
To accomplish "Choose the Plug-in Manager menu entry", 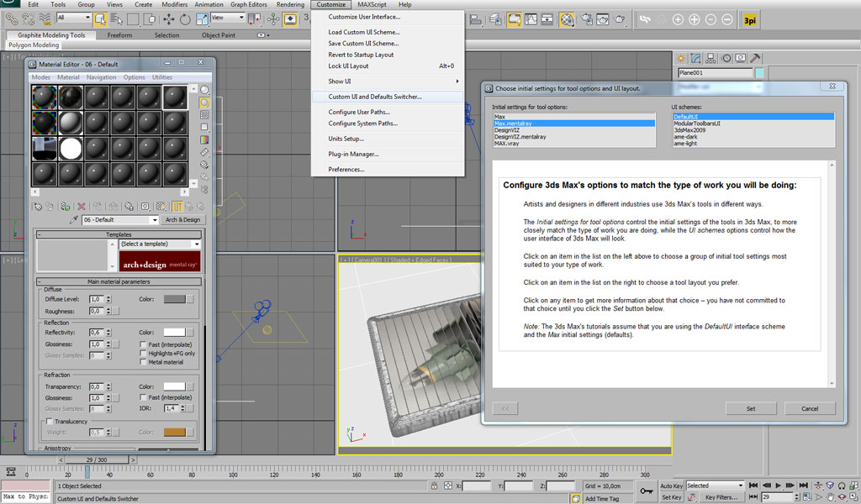I will tap(353, 154).
